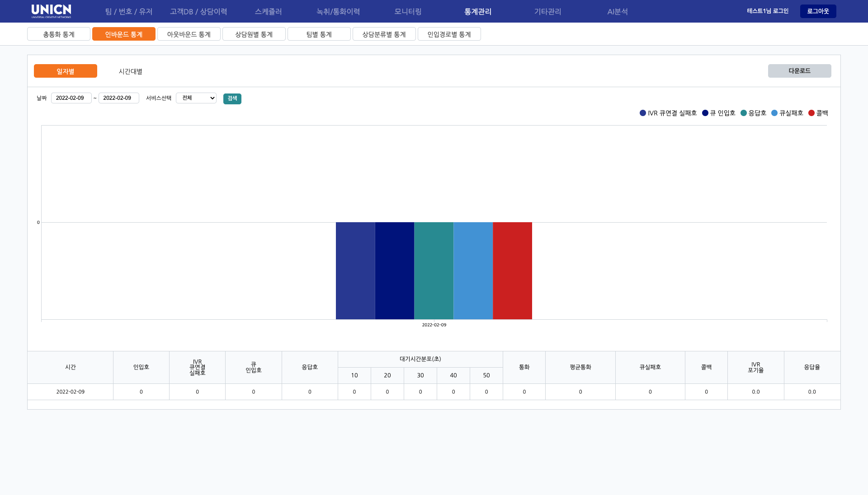Click the navy 큐 인입호 bar
The image size is (868, 495).
tap(395, 271)
